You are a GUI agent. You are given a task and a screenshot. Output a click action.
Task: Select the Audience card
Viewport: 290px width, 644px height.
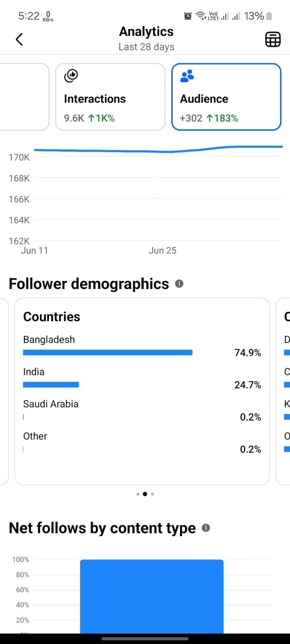[226, 97]
